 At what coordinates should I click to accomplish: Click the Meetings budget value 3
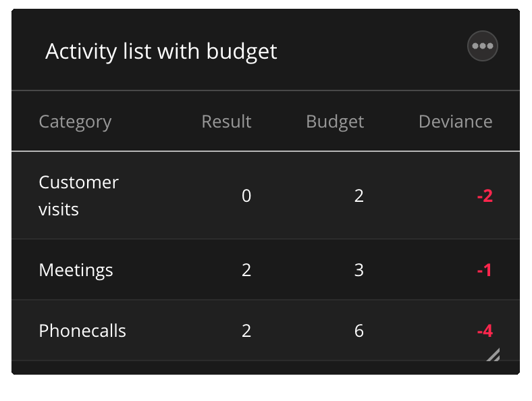tap(358, 270)
